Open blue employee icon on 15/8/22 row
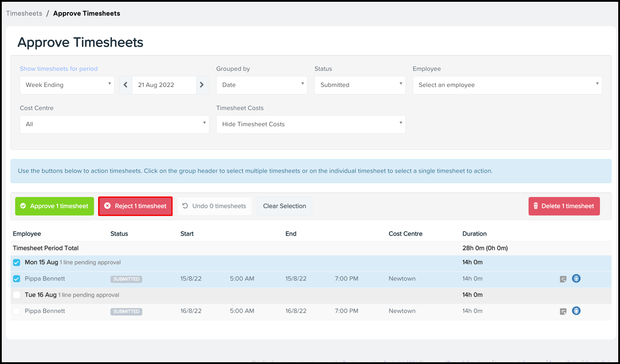620x364 pixels. coord(576,279)
